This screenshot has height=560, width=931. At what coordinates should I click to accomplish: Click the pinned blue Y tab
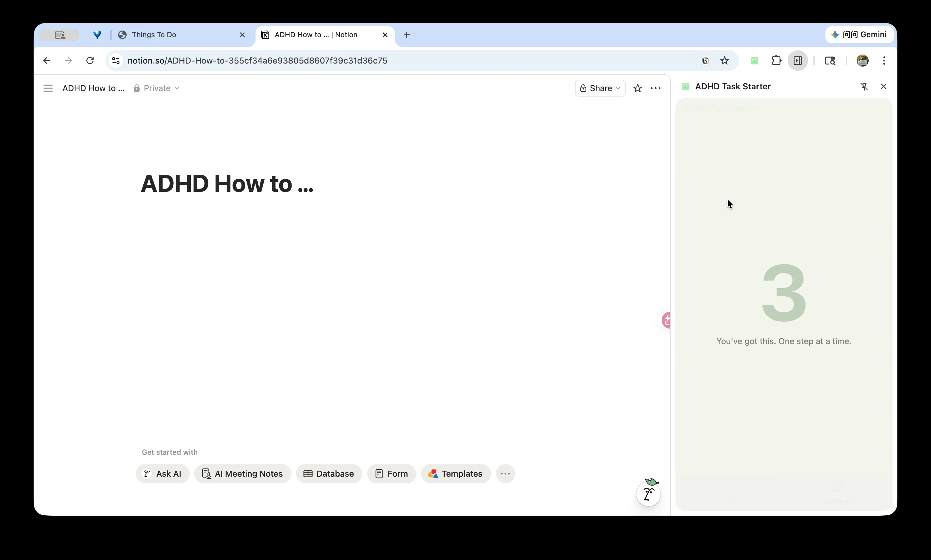point(97,35)
